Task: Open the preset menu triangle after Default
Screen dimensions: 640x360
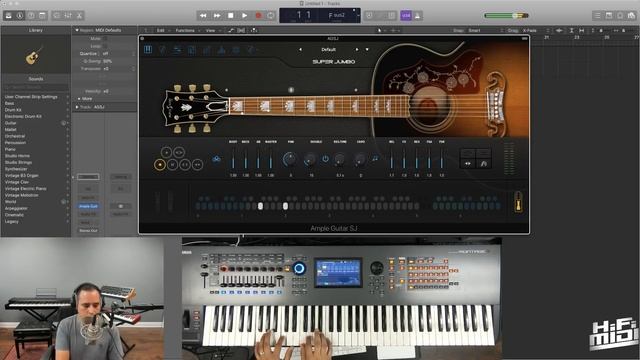Action: (x=367, y=49)
